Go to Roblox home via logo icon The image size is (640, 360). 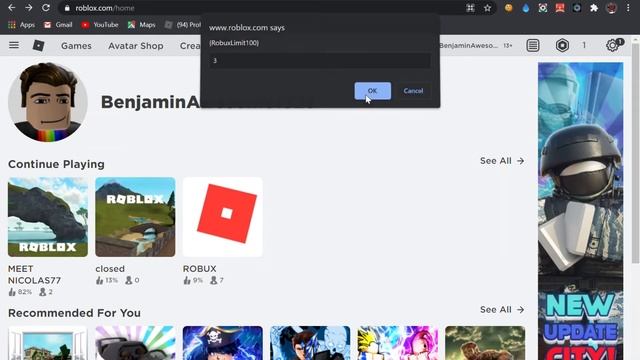pyautogui.click(x=38, y=45)
